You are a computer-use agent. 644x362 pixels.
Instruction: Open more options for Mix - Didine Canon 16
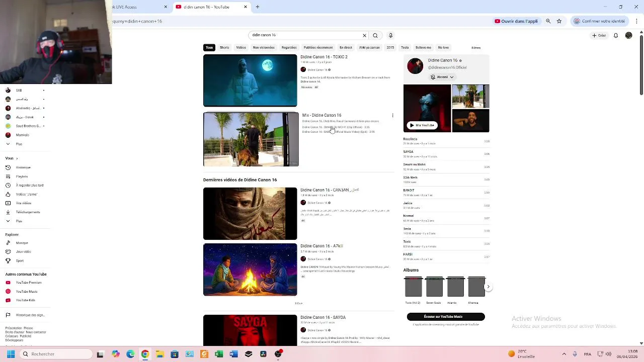pyautogui.click(x=392, y=115)
